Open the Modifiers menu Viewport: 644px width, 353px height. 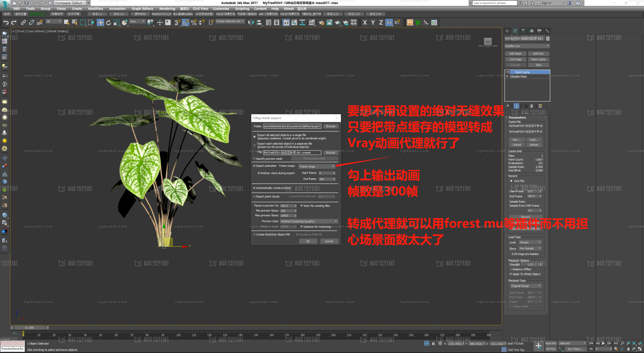coord(96,9)
